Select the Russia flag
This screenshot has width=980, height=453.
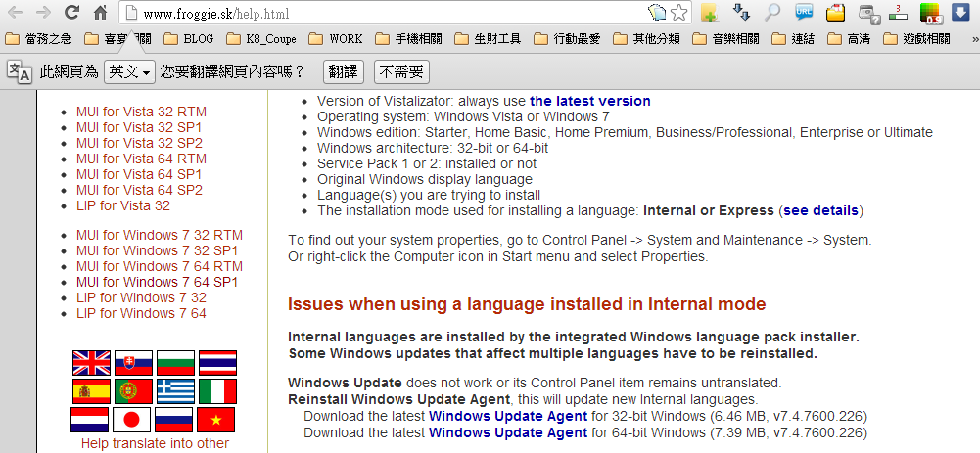click(x=173, y=420)
